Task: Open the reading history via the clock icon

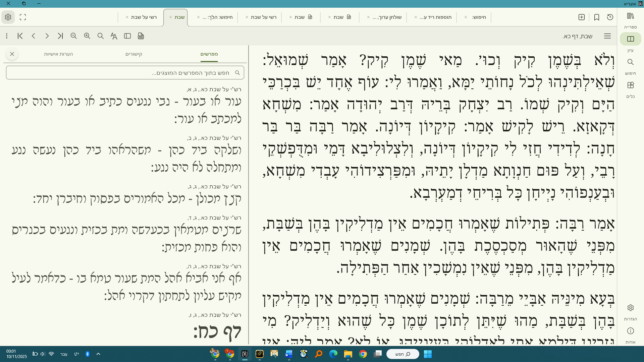Action: [610, 17]
